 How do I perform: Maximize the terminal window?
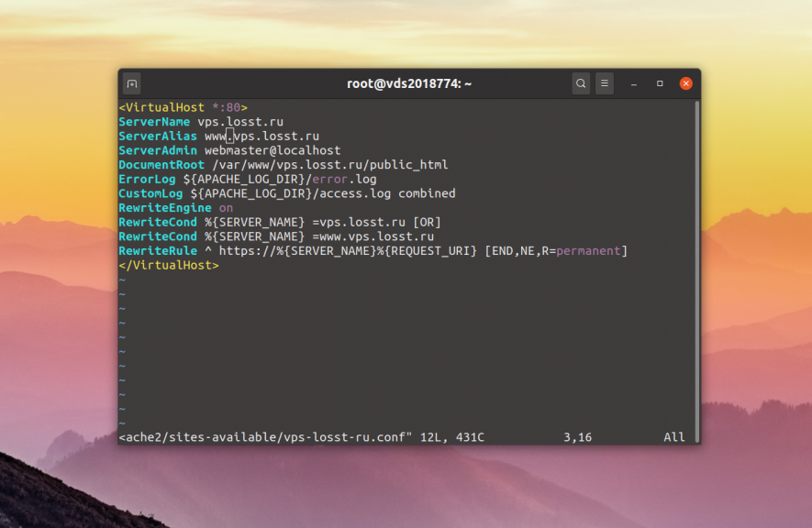pos(660,83)
